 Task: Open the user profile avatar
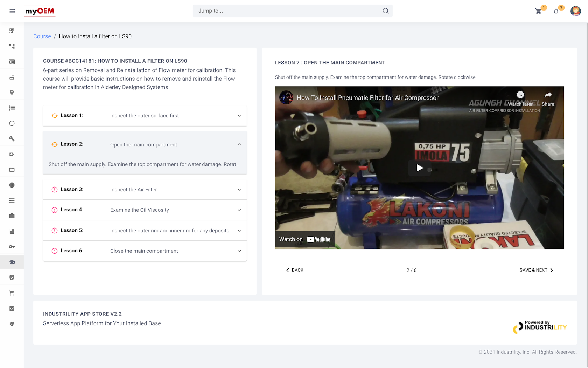coord(576,11)
